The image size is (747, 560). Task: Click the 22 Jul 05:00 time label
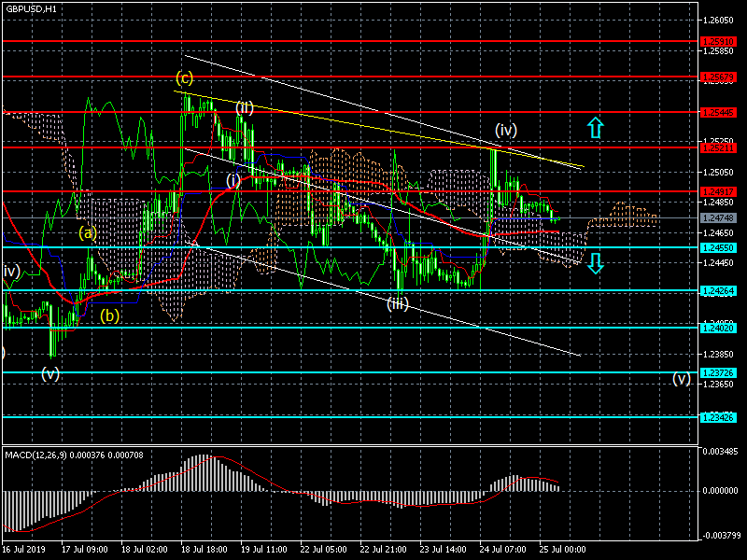coord(324,549)
